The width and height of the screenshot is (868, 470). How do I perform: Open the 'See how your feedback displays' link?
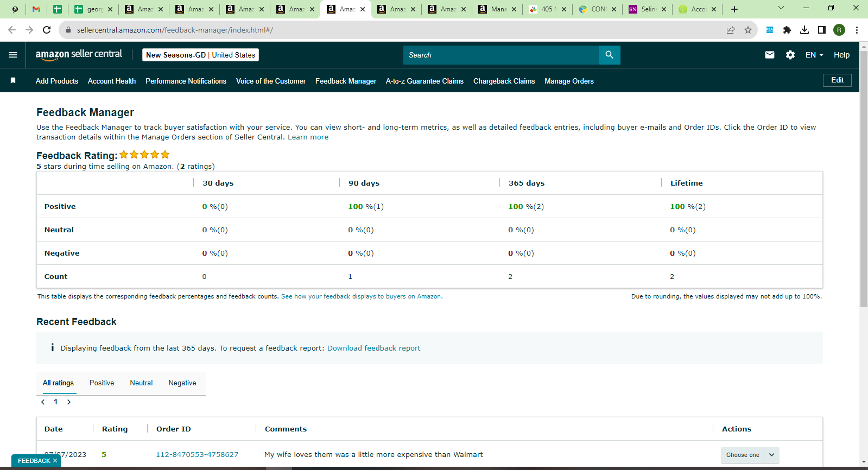click(x=362, y=296)
